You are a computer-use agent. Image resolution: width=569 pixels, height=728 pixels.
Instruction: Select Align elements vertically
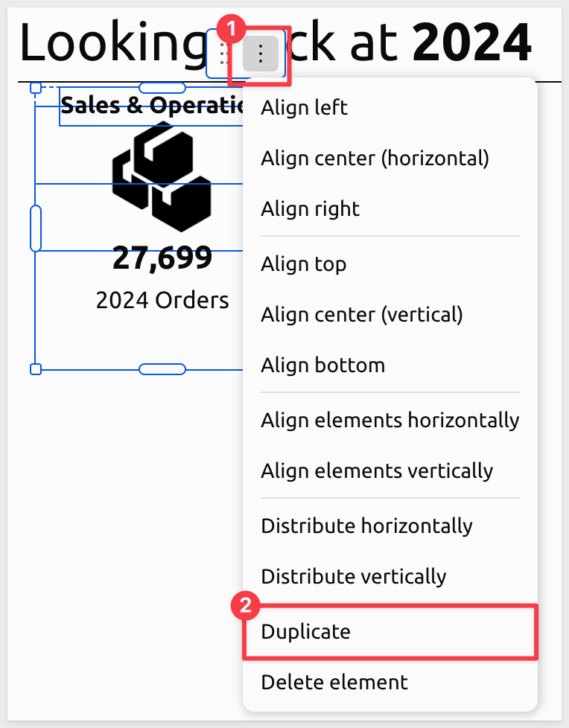[377, 470]
